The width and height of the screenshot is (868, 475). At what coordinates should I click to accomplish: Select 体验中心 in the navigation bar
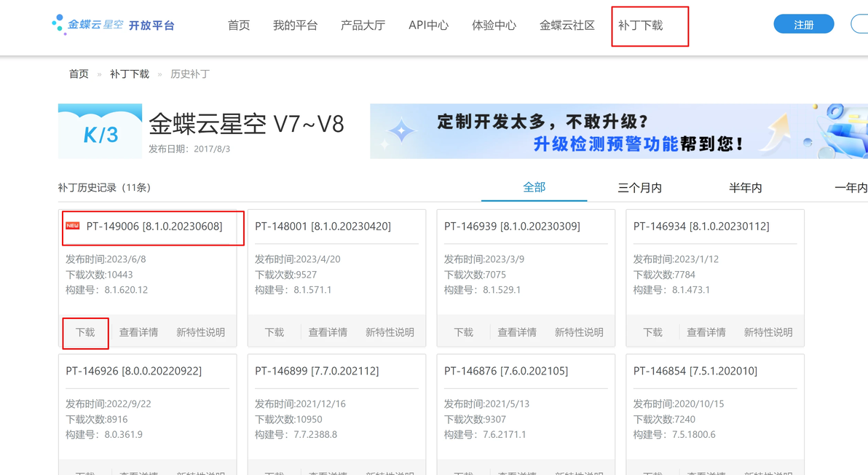[x=494, y=25]
